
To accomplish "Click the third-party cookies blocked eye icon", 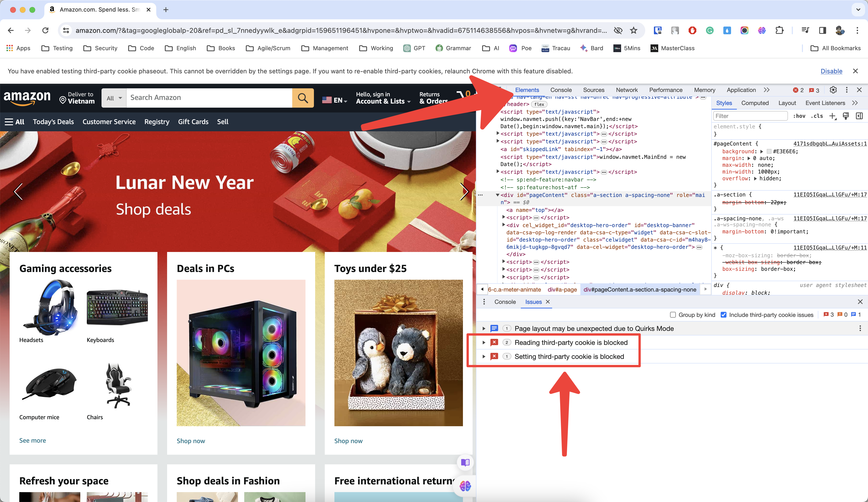I will (x=618, y=30).
